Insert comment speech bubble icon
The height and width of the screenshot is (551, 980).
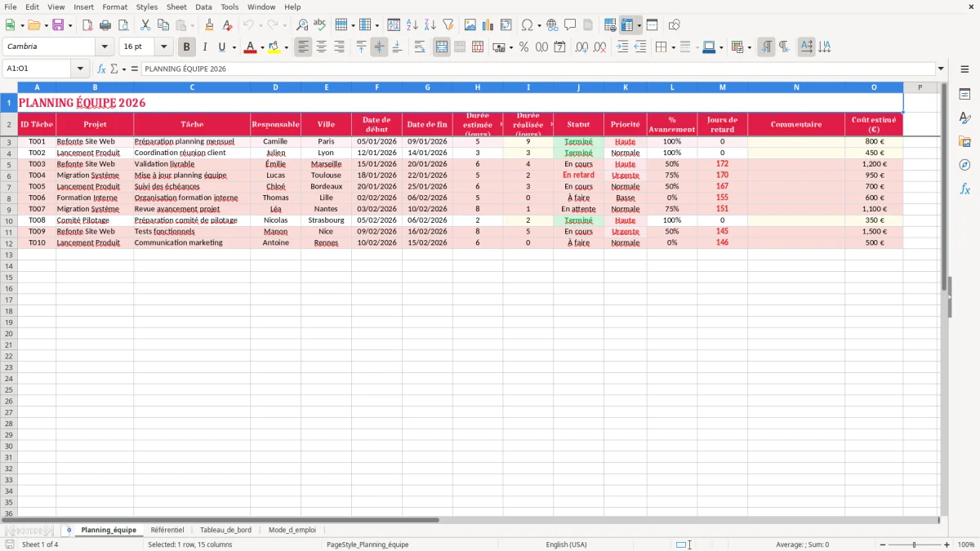(571, 25)
